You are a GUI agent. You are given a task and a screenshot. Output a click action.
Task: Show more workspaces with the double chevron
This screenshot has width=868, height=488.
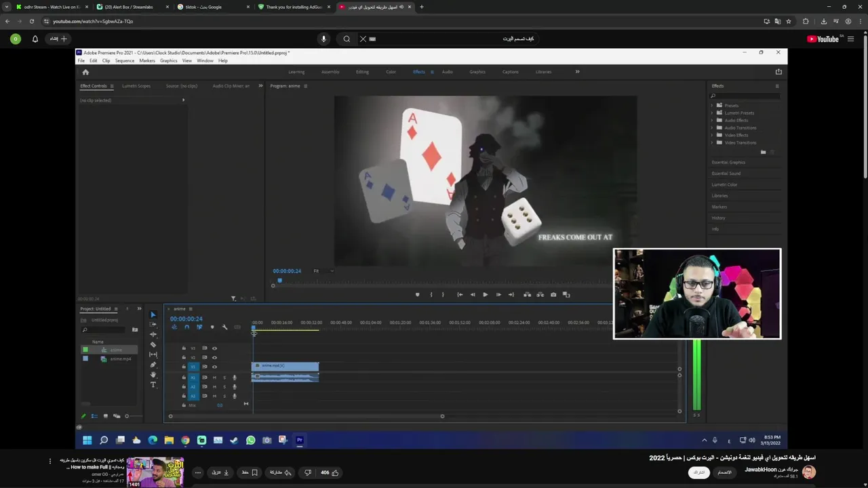click(x=578, y=72)
